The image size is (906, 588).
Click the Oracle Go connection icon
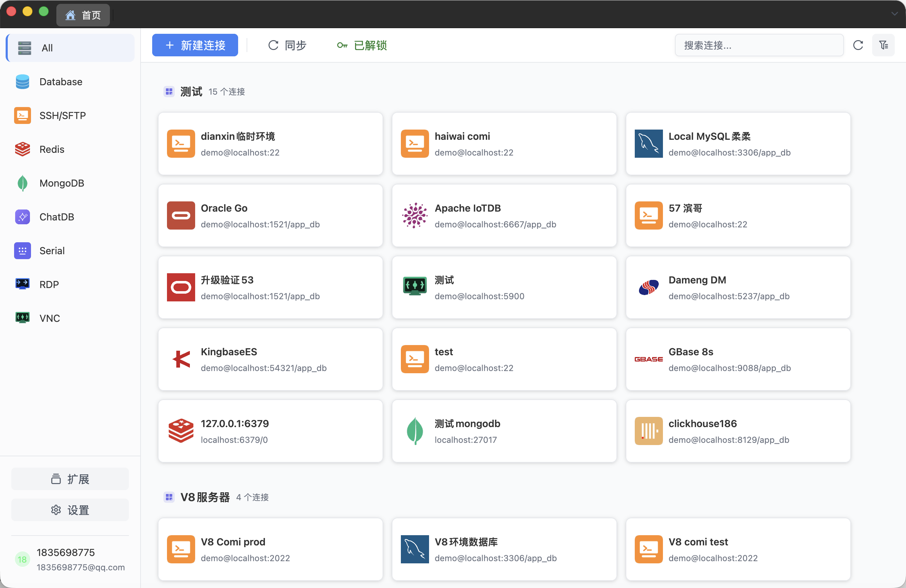coord(181,216)
